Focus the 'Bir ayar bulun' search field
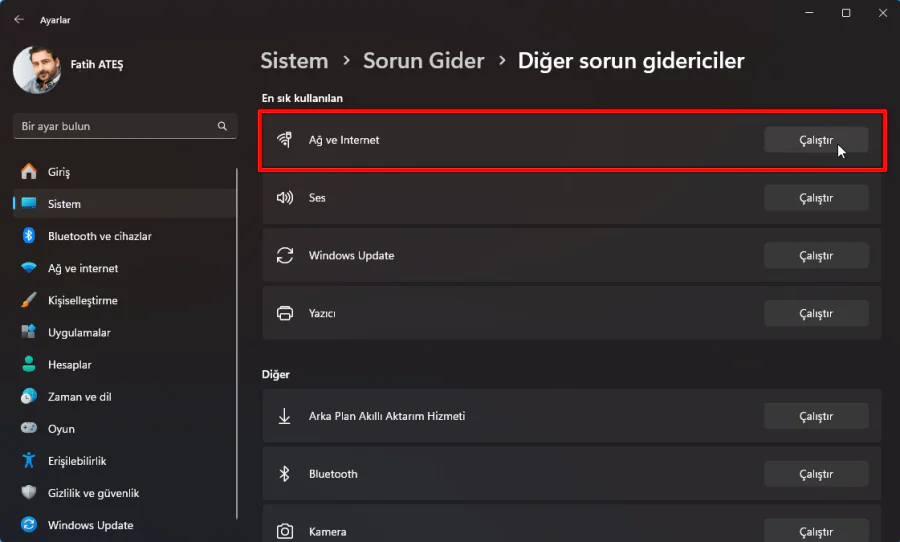Image resolution: width=900 pixels, height=542 pixels. (125, 126)
